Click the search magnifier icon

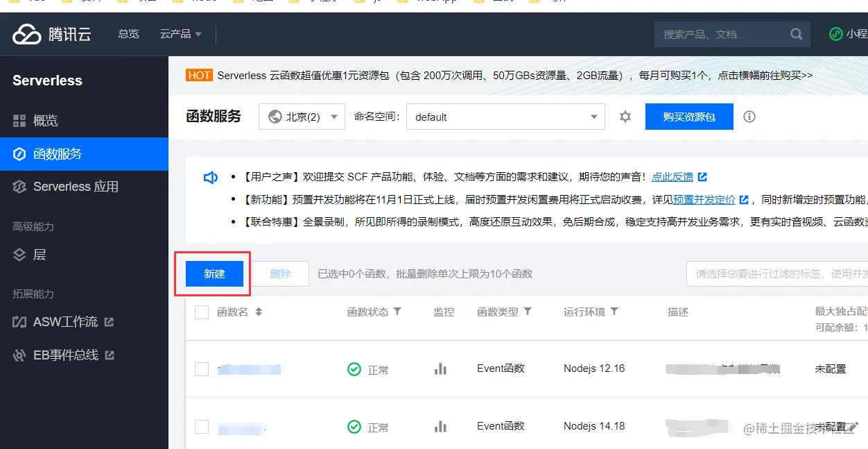coord(796,34)
